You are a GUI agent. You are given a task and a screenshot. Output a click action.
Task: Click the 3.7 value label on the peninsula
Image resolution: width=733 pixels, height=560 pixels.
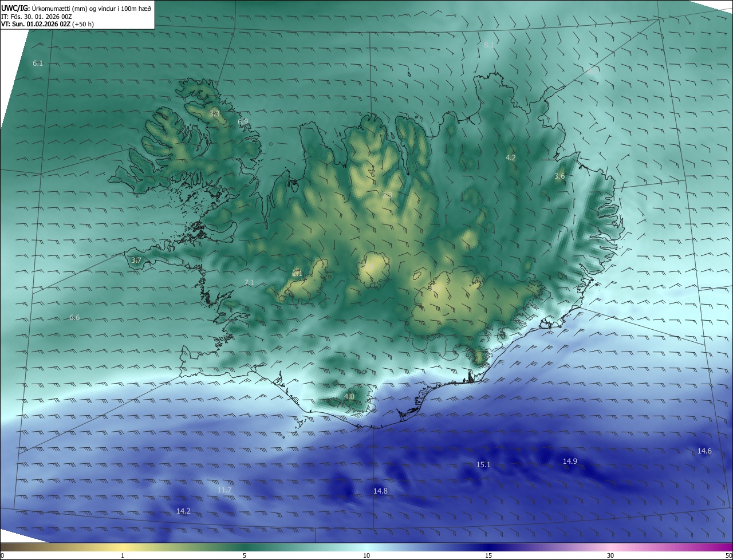[x=136, y=261]
